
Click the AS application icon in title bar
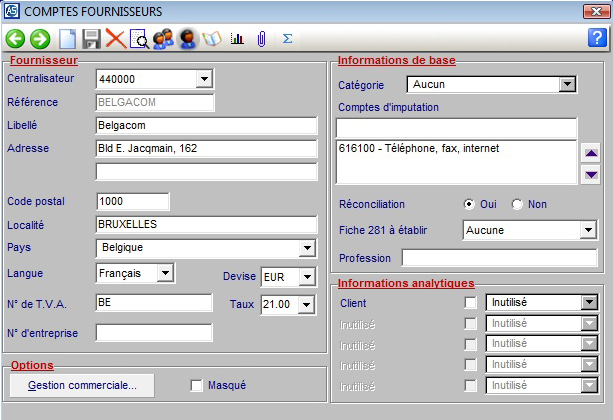[x=12, y=11]
